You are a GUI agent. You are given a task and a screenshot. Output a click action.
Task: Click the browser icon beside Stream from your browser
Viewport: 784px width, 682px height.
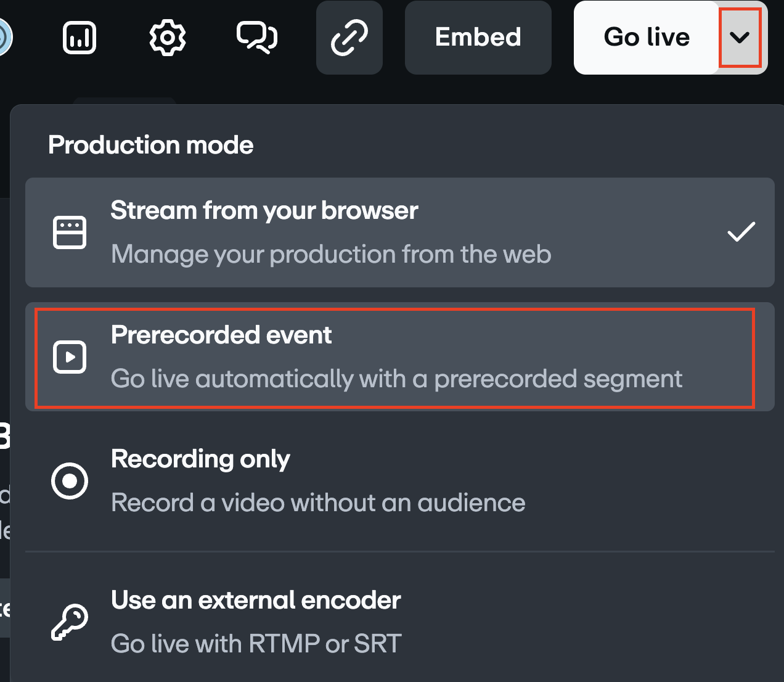point(70,232)
